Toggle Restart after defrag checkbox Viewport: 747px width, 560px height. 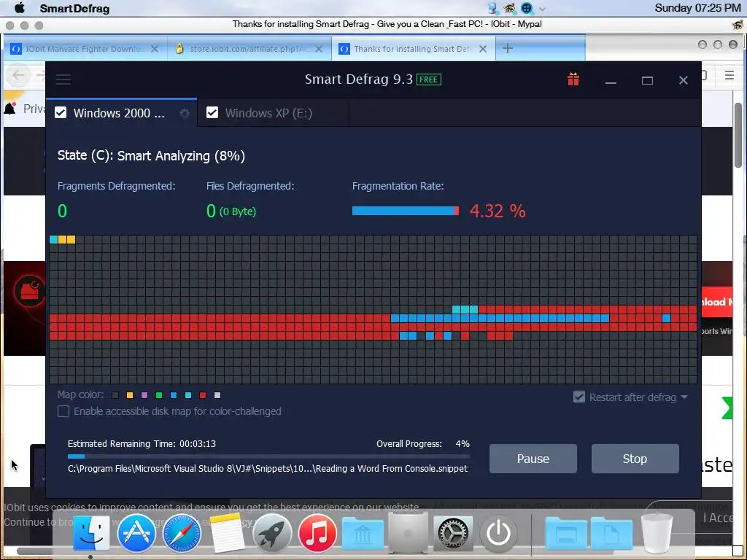tap(578, 397)
